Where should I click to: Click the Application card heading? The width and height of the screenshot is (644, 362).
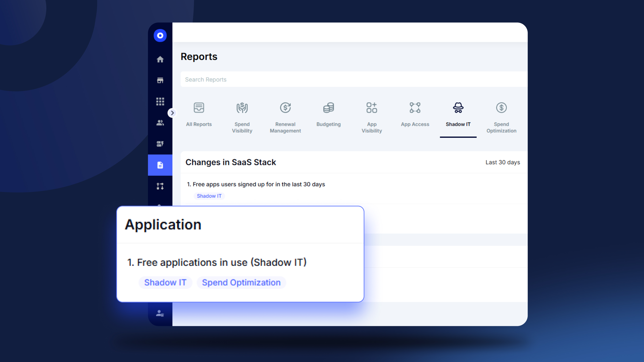[x=163, y=225]
